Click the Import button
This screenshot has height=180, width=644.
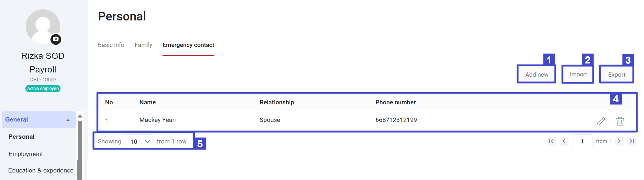click(578, 74)
